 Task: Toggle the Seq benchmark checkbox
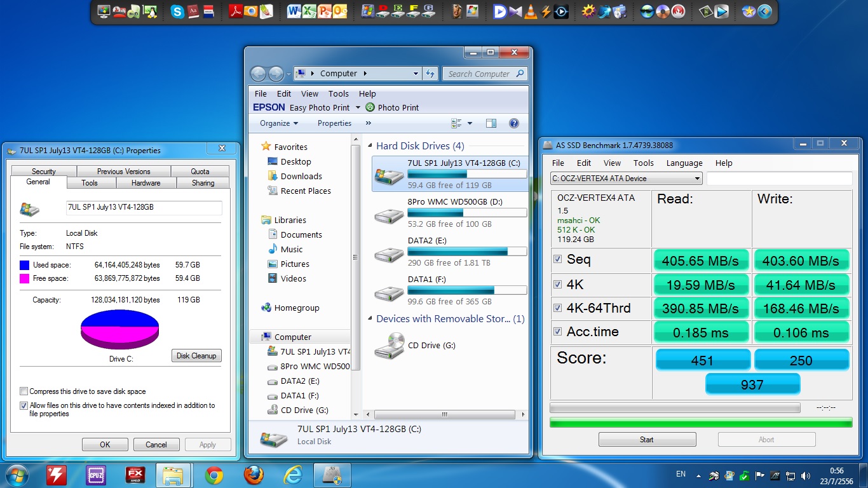pos(558,259)
